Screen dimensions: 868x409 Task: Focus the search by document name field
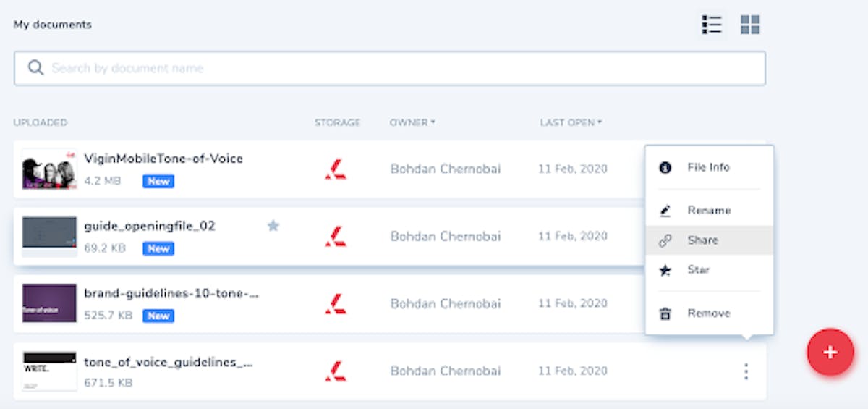pos(390,68)
